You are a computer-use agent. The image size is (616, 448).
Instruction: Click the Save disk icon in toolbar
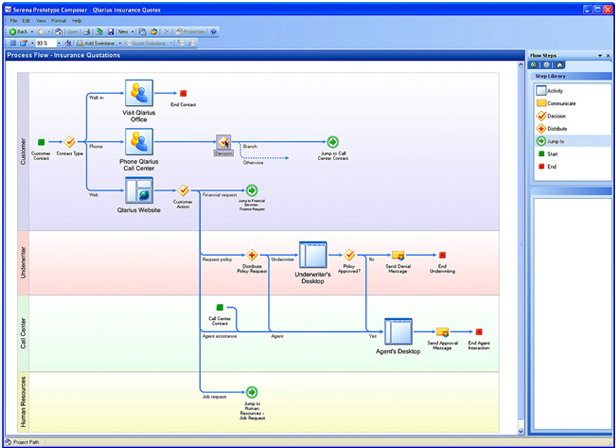click(x=111, y=32)
